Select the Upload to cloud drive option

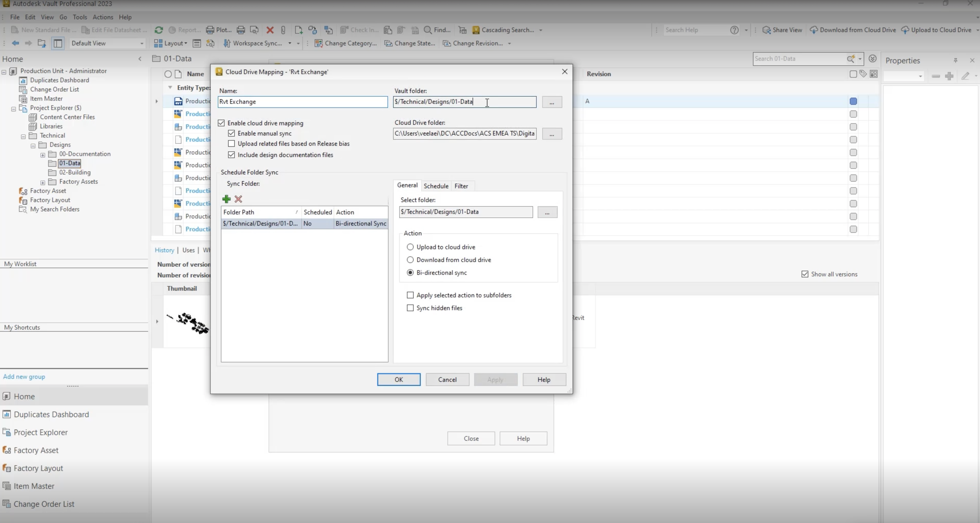click(410, 247)
